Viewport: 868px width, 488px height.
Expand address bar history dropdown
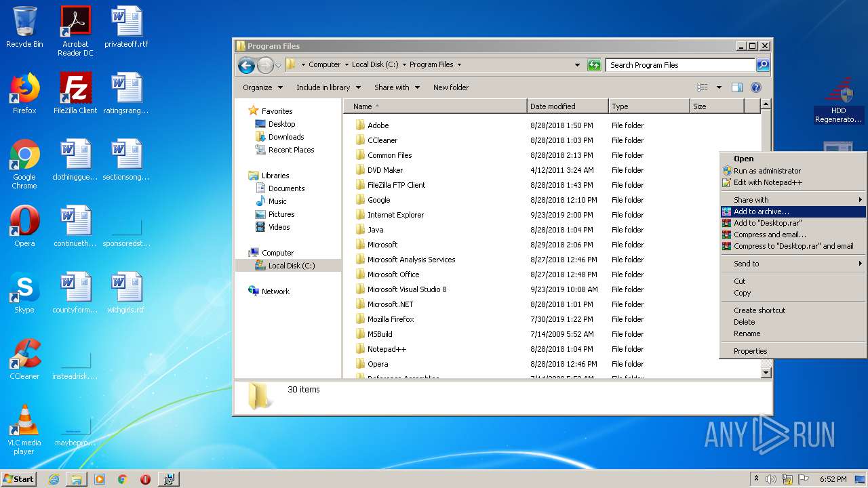577,65
